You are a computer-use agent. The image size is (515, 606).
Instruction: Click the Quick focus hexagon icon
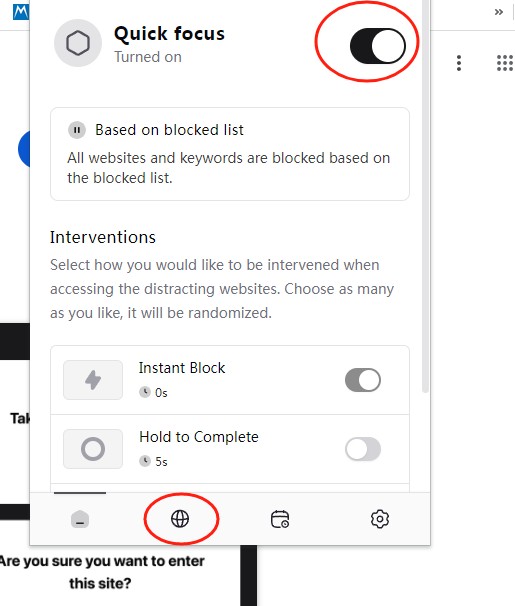point(78,43)
